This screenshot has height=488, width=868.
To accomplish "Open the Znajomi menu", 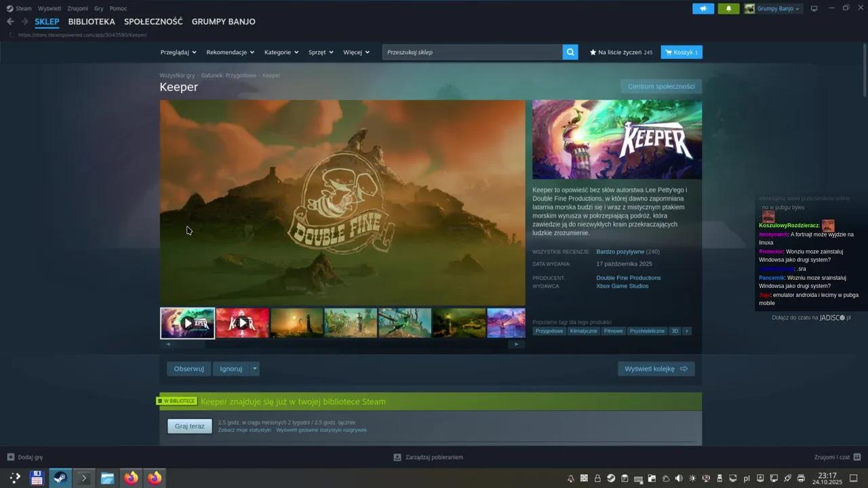I will coord(77,9).
